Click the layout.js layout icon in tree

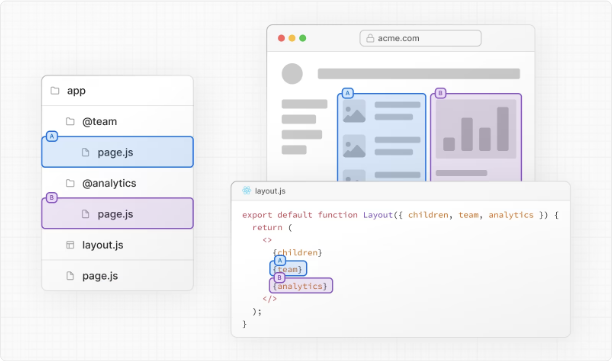(x=70, y=245)
